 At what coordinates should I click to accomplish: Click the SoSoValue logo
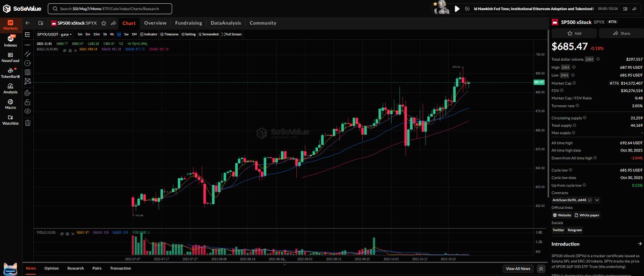[x=22, y=9]
